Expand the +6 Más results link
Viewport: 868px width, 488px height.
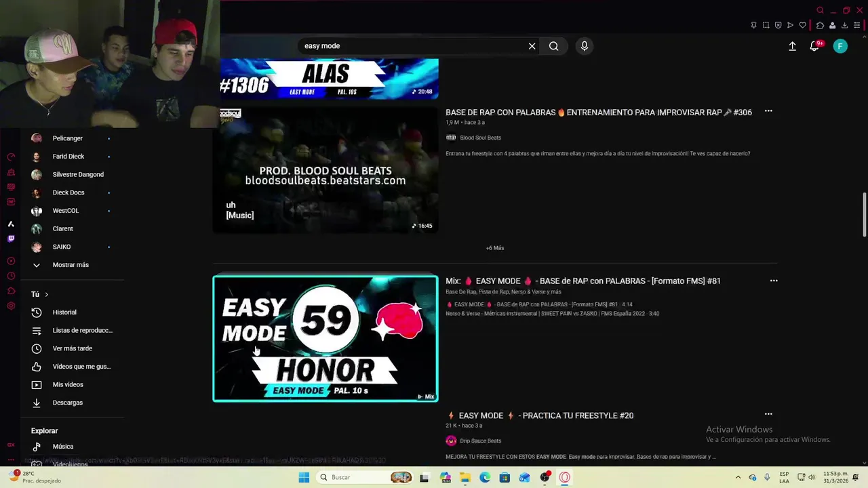(x=495, y=248)
